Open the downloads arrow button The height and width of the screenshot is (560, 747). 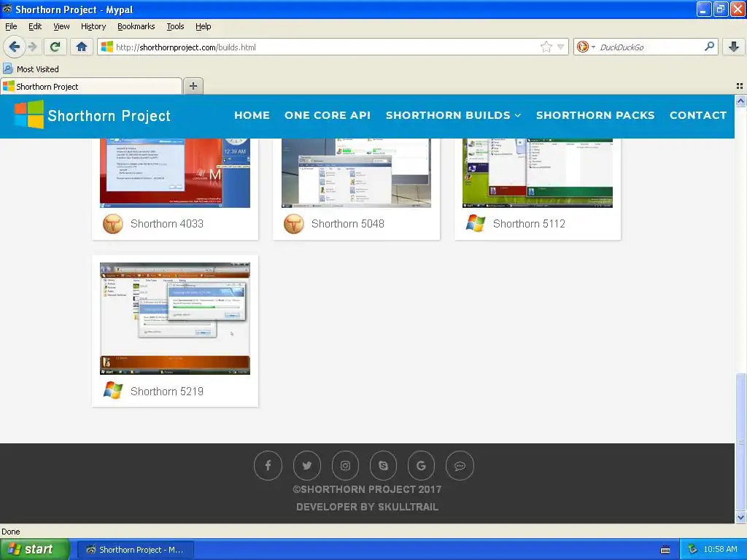[x=734, y=47]
